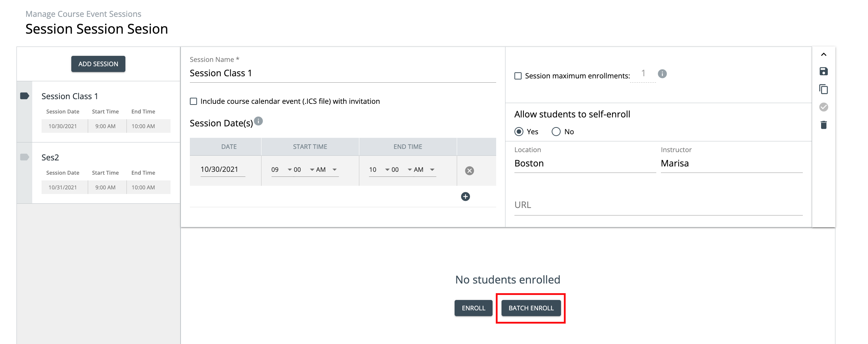
Task: Open start time hour dropdown showing 09
Action: 282,170
